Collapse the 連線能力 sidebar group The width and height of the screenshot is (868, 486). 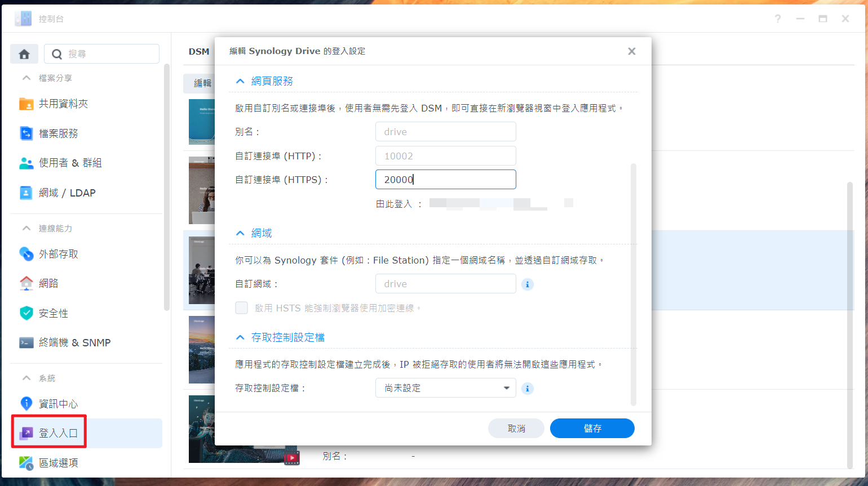click(x=26, y=228)
